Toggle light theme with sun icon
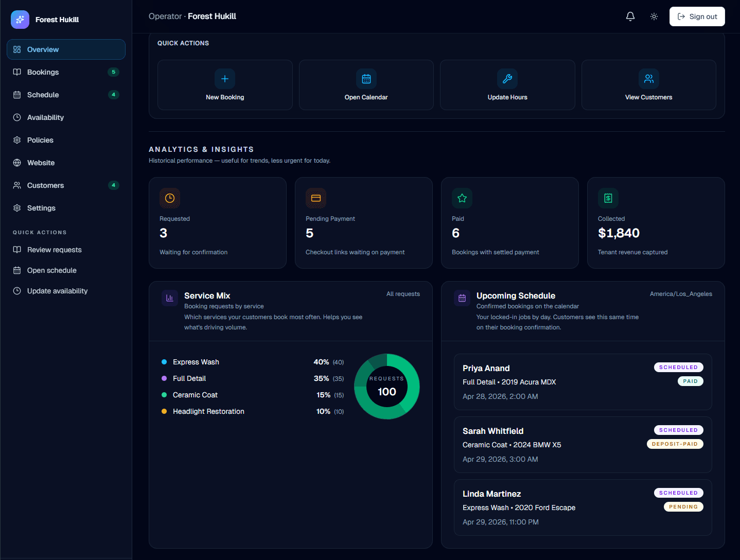Viewport: 740px width, 560px height. click(654, 16)
